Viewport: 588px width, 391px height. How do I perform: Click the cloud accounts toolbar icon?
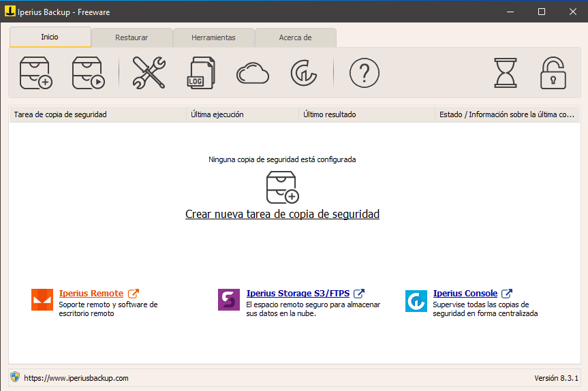point(253,73)
